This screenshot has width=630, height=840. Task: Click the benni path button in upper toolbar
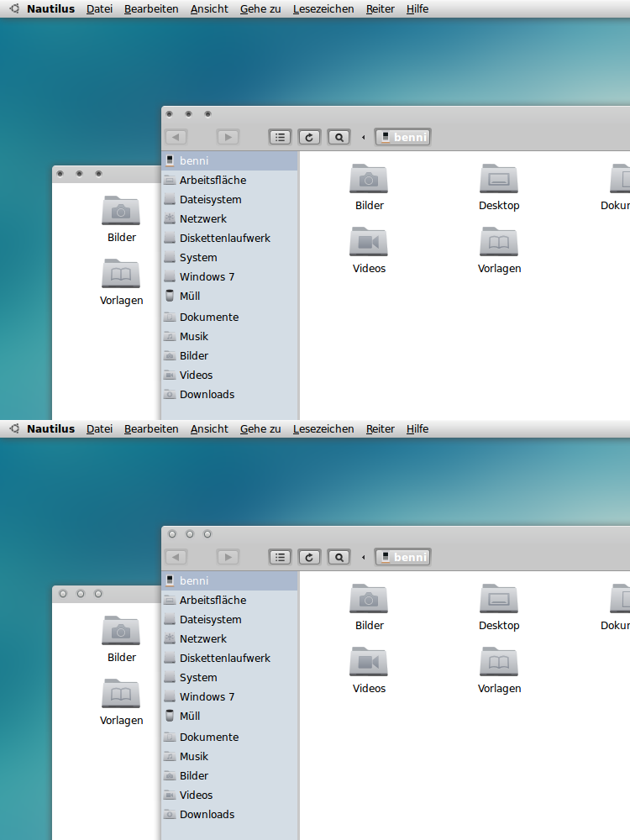point(403,137)
